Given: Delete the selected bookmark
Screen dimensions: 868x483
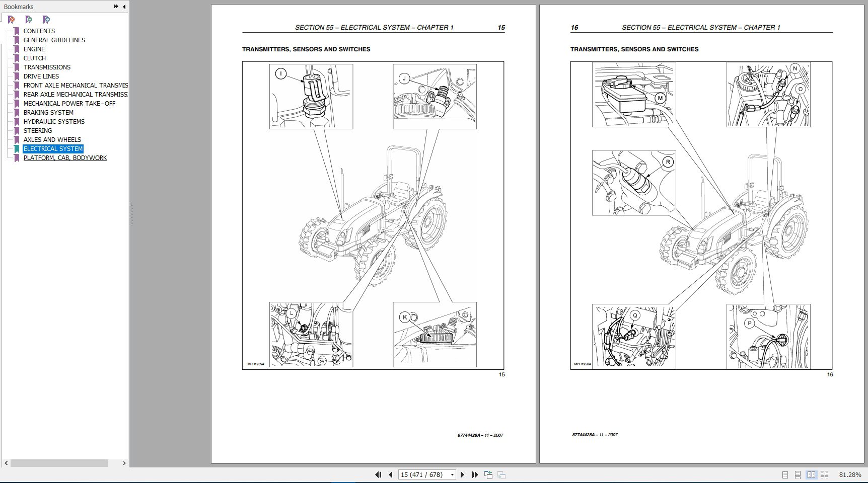Looking at the screenshot, I should 11,19.
